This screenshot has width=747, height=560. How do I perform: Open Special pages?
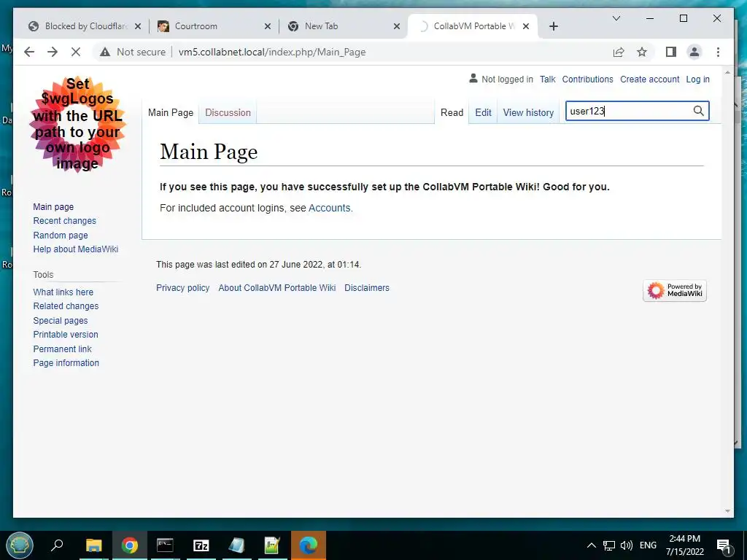coord(60,321)
